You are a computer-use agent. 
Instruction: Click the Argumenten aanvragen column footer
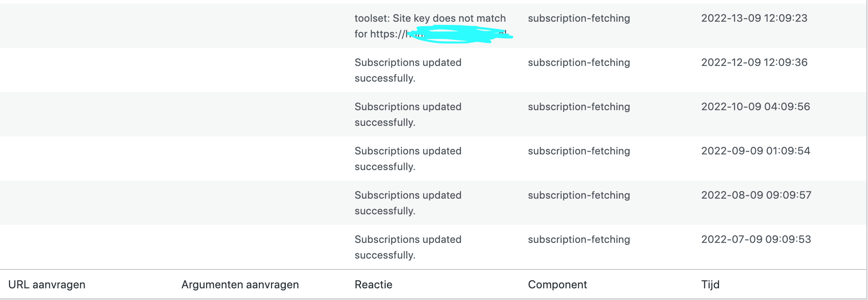tap(240, 285)
